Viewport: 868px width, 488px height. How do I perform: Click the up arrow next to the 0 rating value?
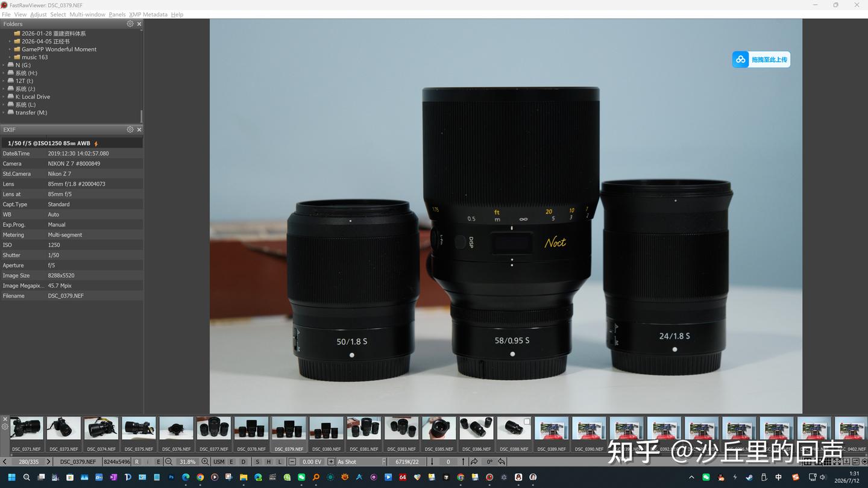tap(463, 461)
